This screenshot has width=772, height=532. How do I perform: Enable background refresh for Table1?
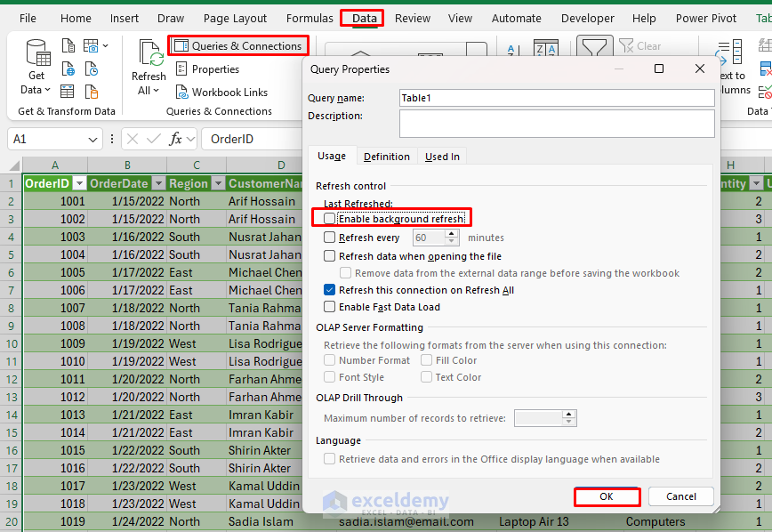[x=329, y=217]
